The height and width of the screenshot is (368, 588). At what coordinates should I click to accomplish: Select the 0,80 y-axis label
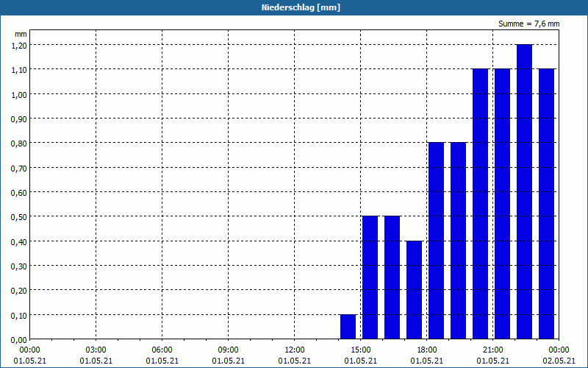pos(19,143)
